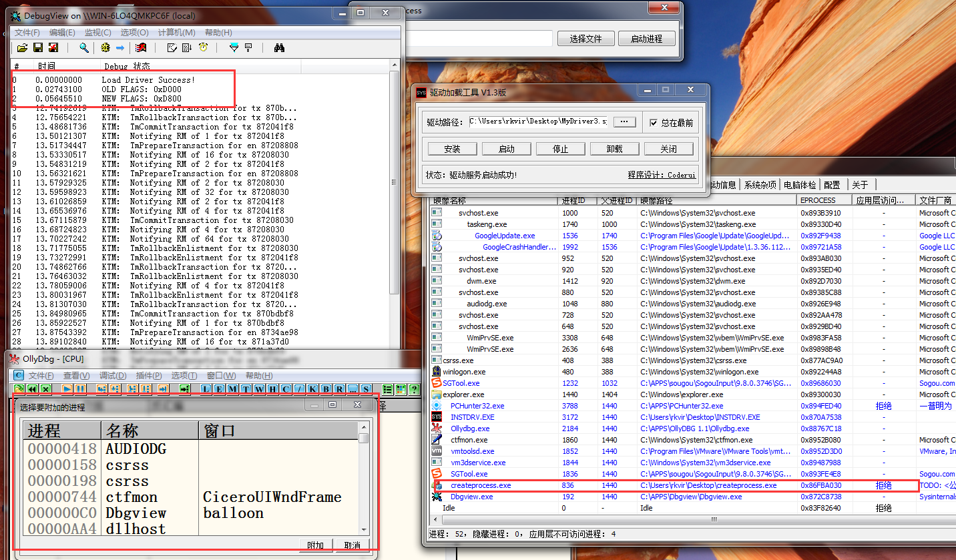Click the B breakpoints button in OllyDbg
The height and width of the screenshot is (560, 956).
coord(326,388)
